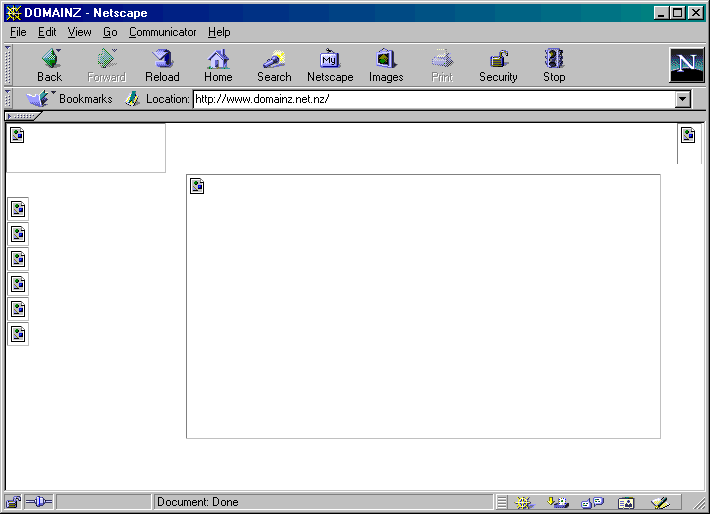This screenshot has width=710, height=514.
Task: Reload the current page
Action: pos(162,65)
